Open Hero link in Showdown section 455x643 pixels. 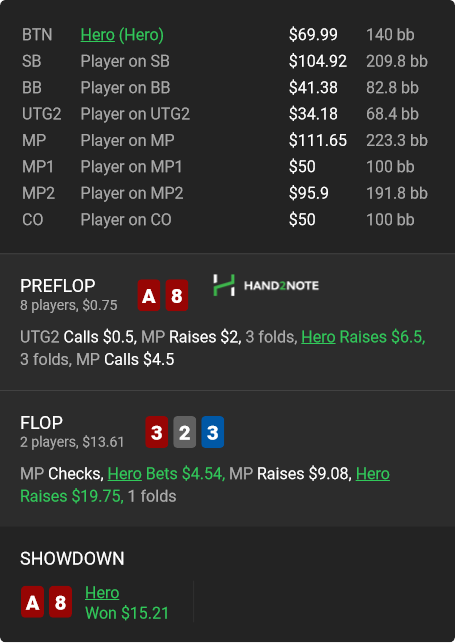click(x=102, y=593)
